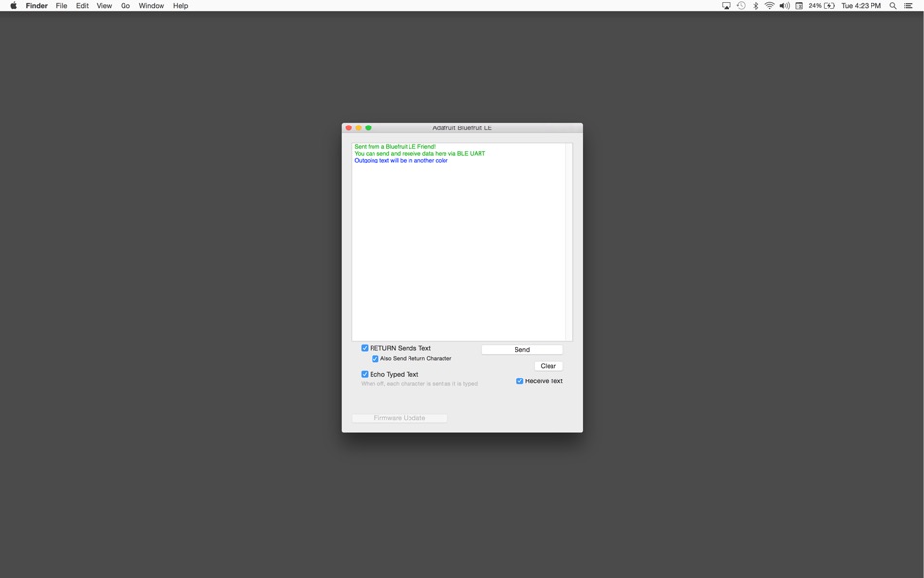Open the Edit menu
Viewport: 924px width, 578px height.
pos(82,5)
